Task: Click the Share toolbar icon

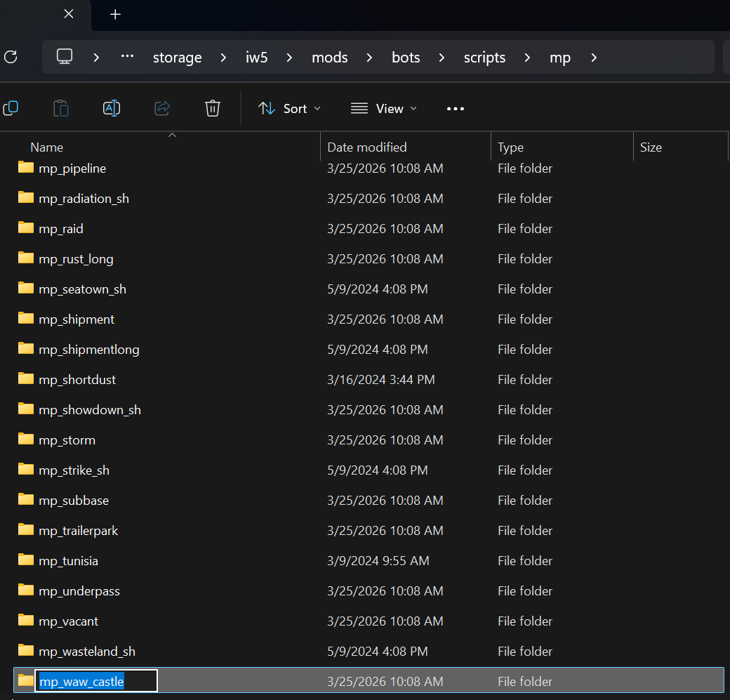Action: point(162,109)
